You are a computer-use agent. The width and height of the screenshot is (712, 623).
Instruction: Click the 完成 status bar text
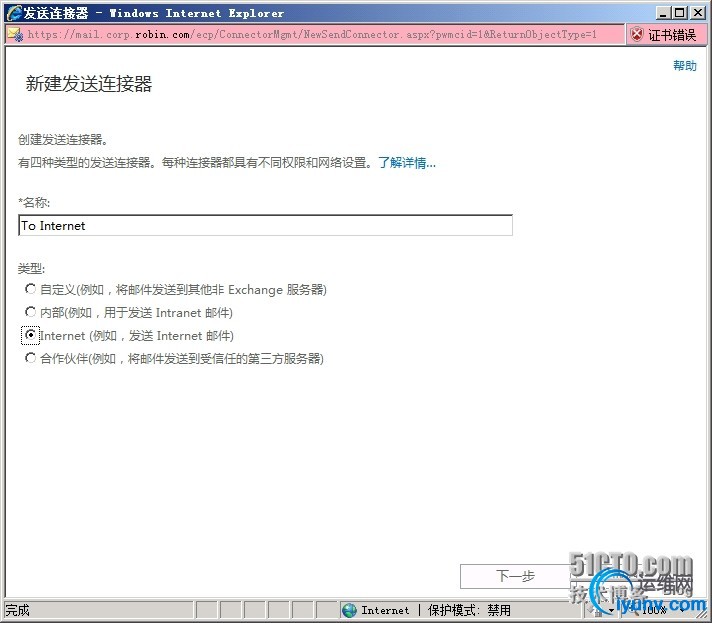click(x=17, y=610)
